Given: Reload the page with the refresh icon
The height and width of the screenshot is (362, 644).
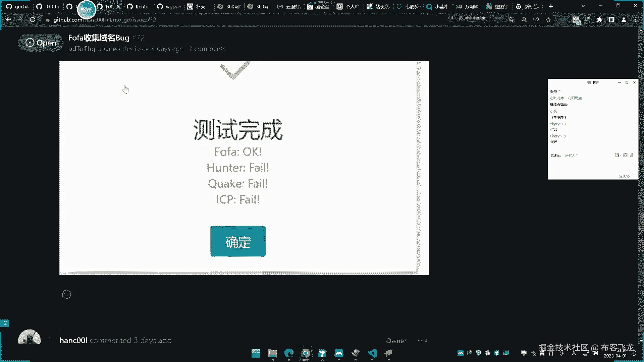Looking at the screenshot, I should (33, 20).
